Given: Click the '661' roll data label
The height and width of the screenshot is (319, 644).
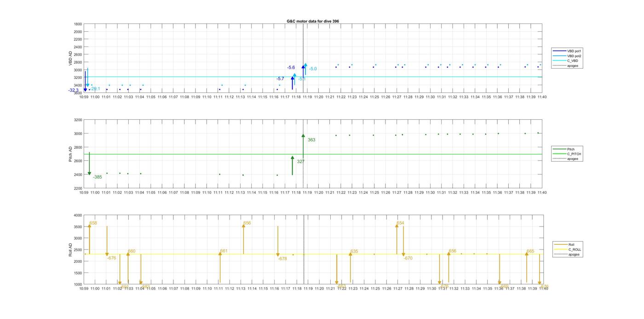Looking at the screenshot, I should point(224,251).
